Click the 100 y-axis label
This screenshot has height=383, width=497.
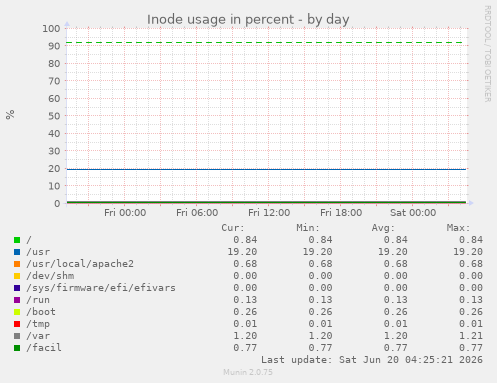point(51,28)
